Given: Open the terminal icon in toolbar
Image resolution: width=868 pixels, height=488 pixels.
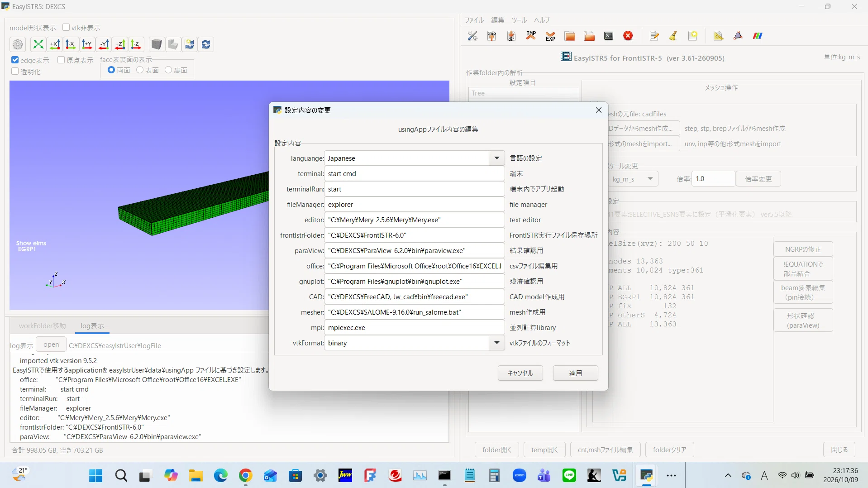Looking at the screenshot, I should pyautogui.click(x=609, y=36).
